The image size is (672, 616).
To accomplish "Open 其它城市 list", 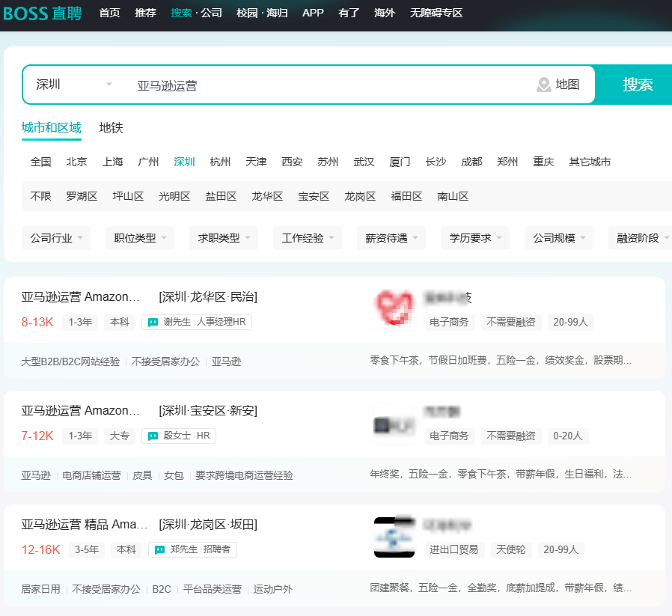I will [590, 162].
